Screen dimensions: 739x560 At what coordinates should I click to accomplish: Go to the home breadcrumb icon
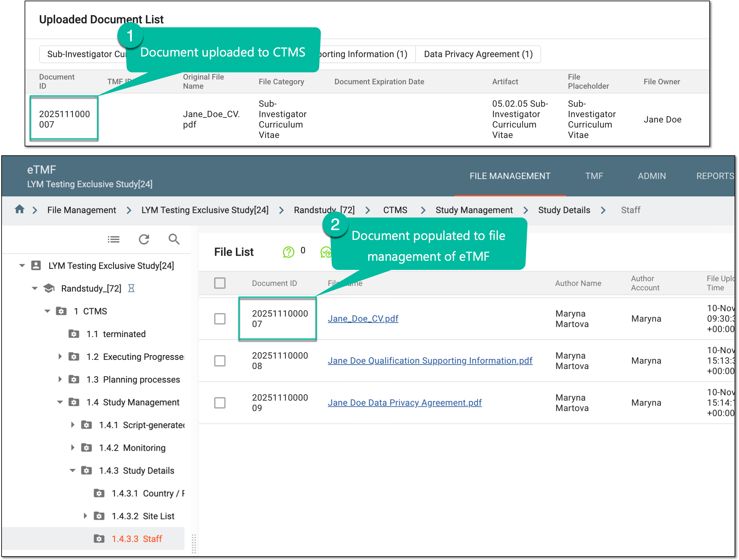click(19, 210)
